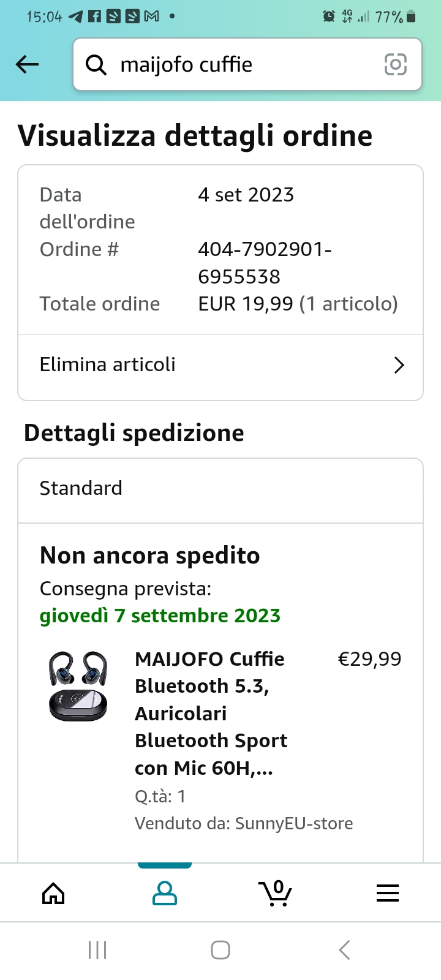Open camera lens scan icon in search
This screenshot has width=441, height=980.
pyautogui.click(x=395, y=64)
